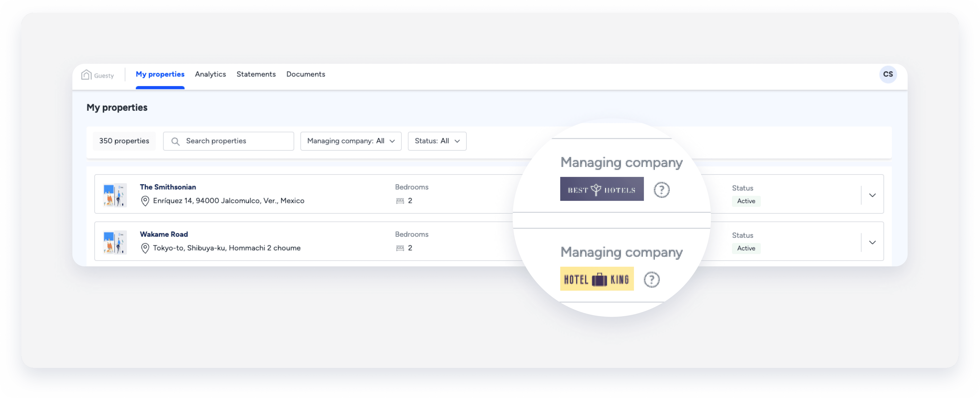Image resolution: width=980 pixels, height=398 pixels.
Task: Open the Status filter dropdown
Action: tap(437, 141)
